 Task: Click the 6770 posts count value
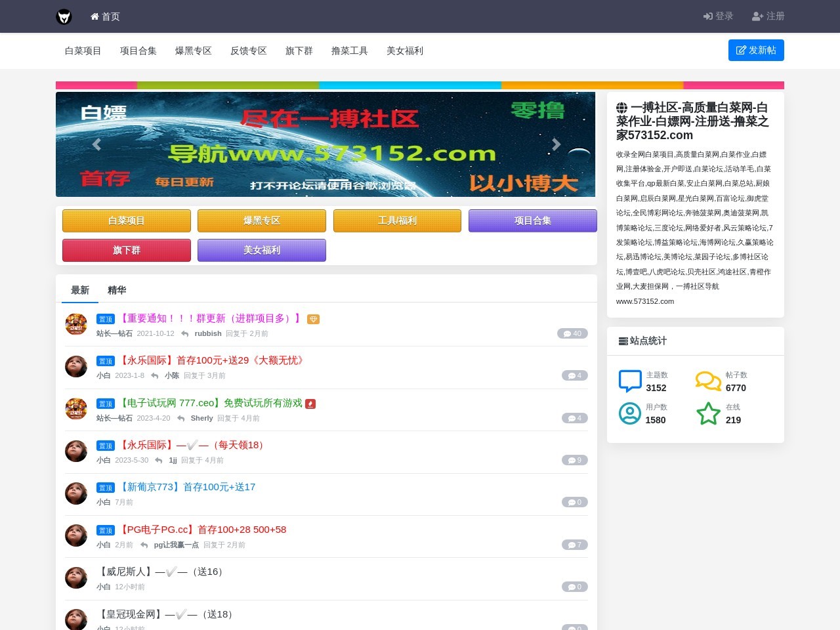tap(736, 388)
